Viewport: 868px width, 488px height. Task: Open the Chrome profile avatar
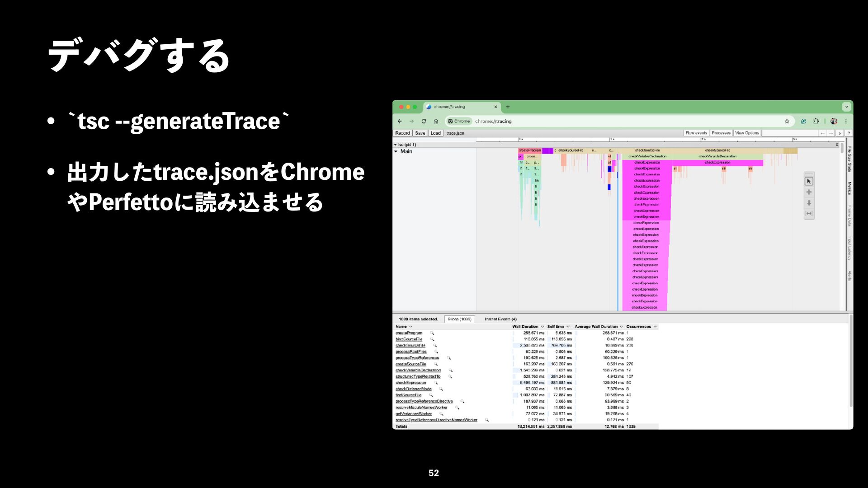point(834,121)
